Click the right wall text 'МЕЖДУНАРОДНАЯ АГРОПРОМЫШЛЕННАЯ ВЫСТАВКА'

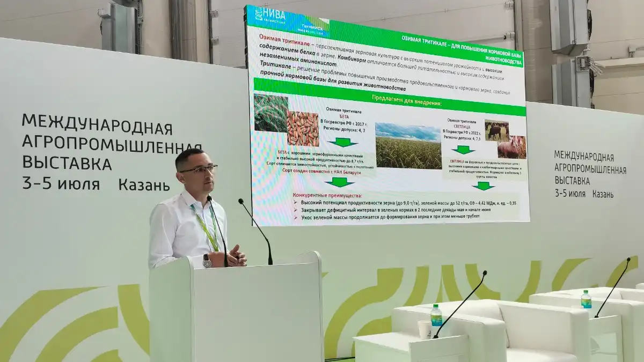click(x=591, y=167)
